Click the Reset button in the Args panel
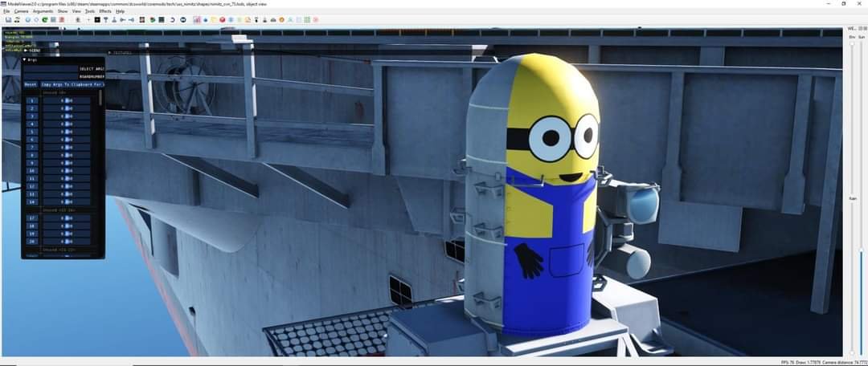The height and width of the screenshot is (366, 868). coord(31,84)
